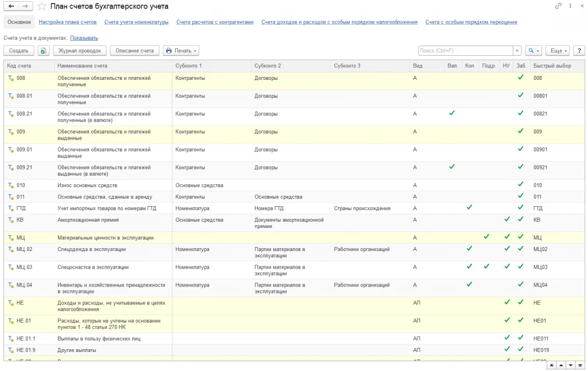Add page to favorites with star icon
This screenshot has height=371, width=588.
click(41, 6)
